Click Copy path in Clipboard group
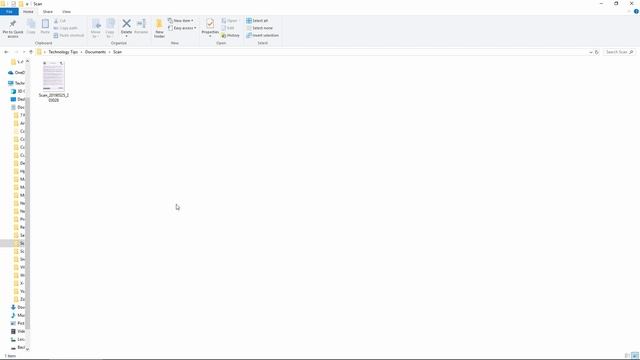Viewport: 640px width, 360px height. (x=66, y=28)
